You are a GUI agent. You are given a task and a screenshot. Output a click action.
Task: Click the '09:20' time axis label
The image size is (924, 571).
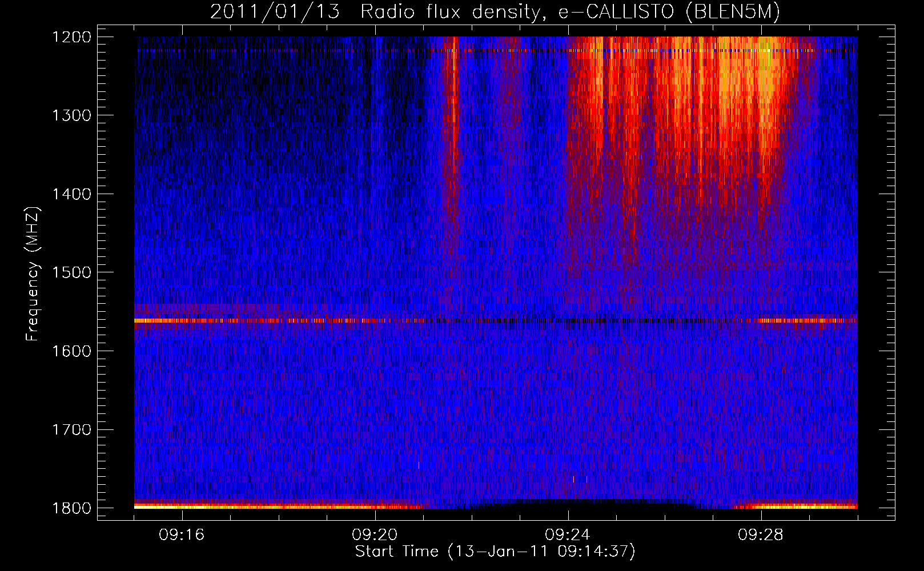[x=375, y=535]
